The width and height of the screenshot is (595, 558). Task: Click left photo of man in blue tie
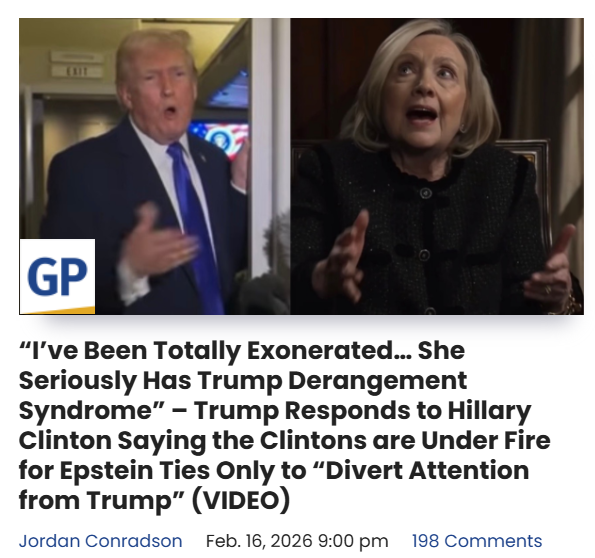(x=155, y=166)
